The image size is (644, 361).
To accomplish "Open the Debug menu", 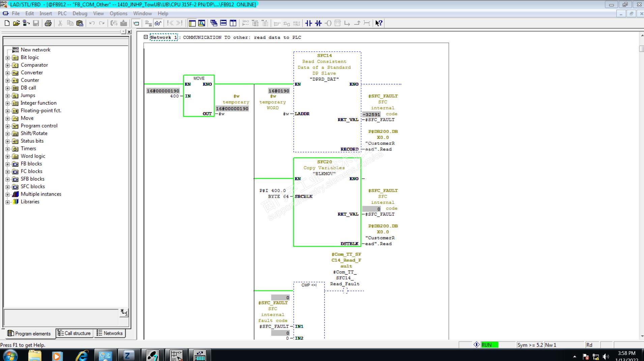I will 80,13.
